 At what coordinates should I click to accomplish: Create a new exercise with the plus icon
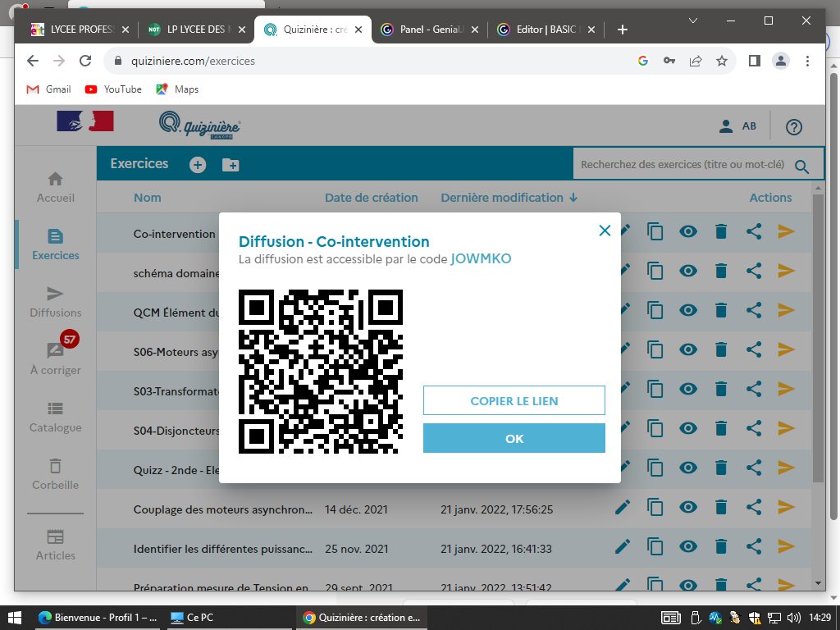point(198,164)
